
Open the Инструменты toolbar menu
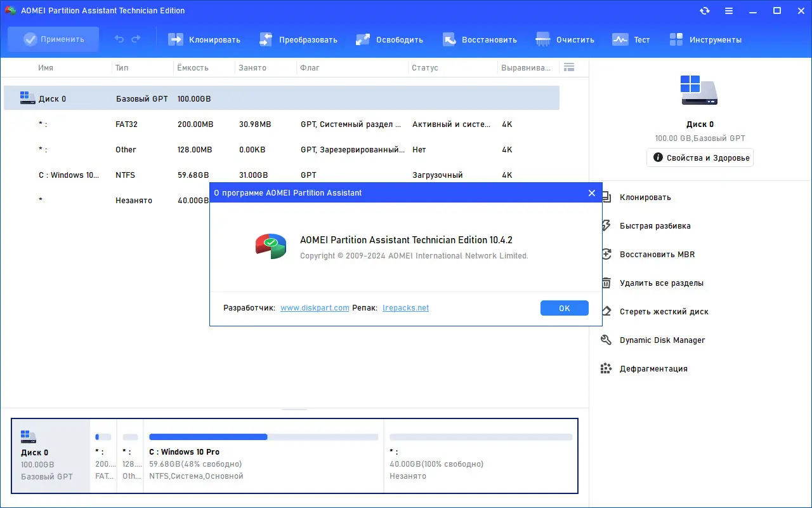pyautogui.click(x=705, y=39)
